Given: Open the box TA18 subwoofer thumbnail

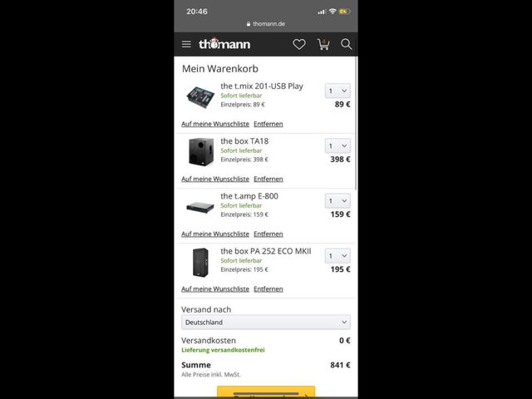Looking at the screenshot, I should pos(201,151).
